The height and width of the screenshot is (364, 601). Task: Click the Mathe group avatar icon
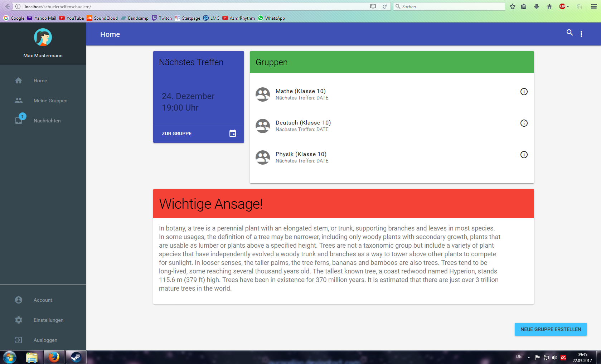263,94
